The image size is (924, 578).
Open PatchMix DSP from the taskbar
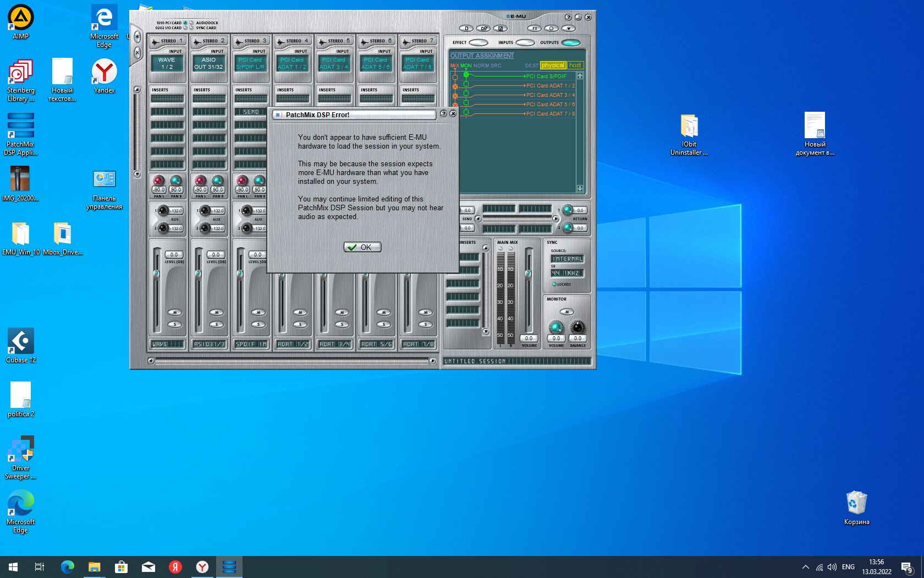coord(229,566)
